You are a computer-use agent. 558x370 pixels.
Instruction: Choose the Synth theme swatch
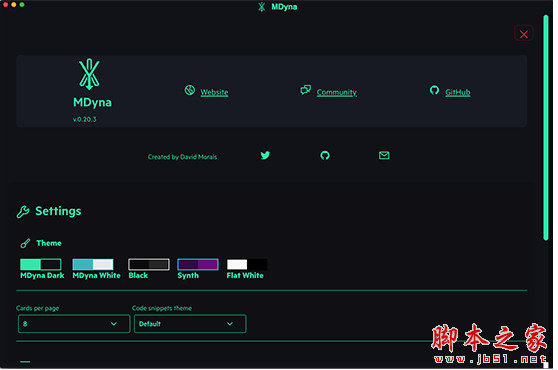tap(198, 264)
